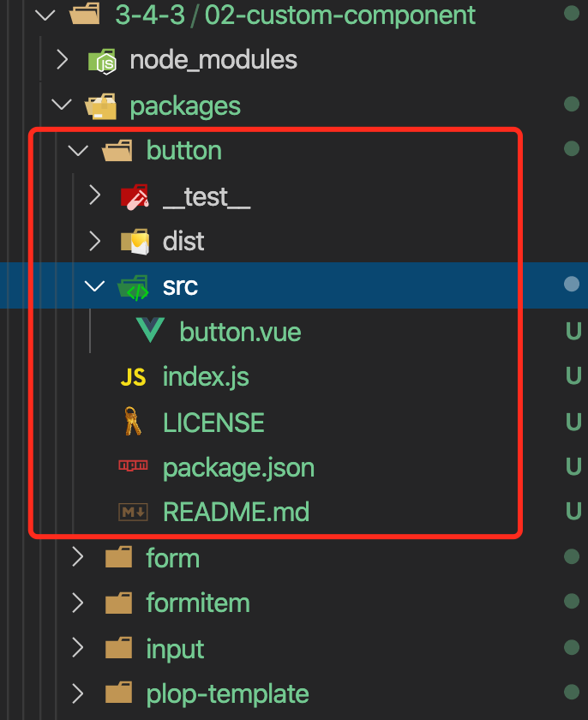Click the keys icon beside LICENSE

click(x=133, y=421)
